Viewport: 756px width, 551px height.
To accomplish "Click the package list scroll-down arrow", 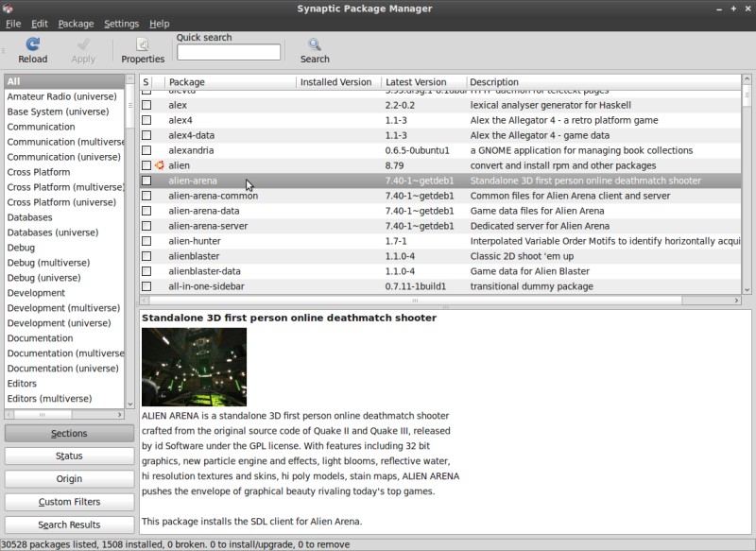I will 747,290.
